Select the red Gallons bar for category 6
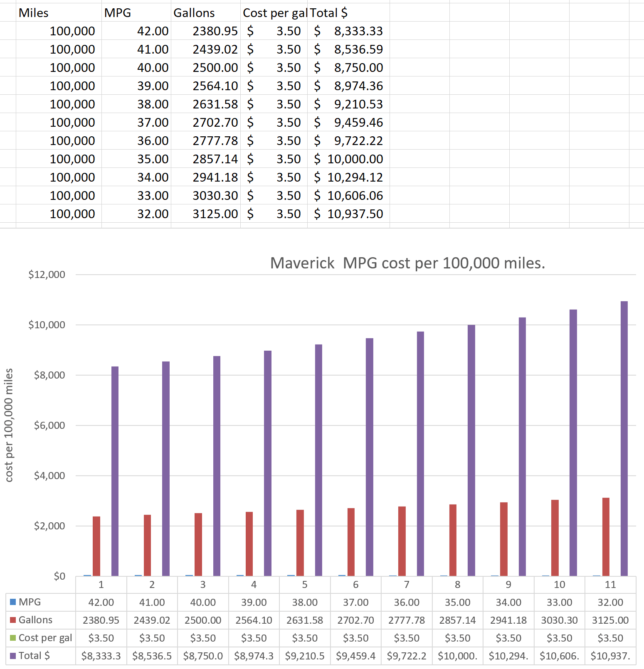The width and height of the screenshot is (644, 669). pyautogui.click(x=351, y=542)
